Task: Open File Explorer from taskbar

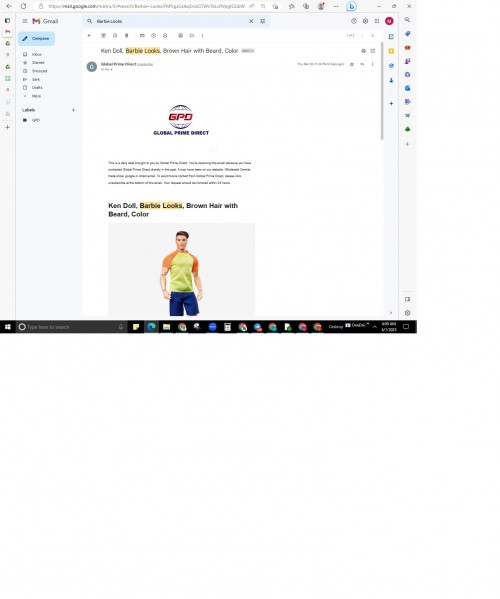Action: coord(167,327)
